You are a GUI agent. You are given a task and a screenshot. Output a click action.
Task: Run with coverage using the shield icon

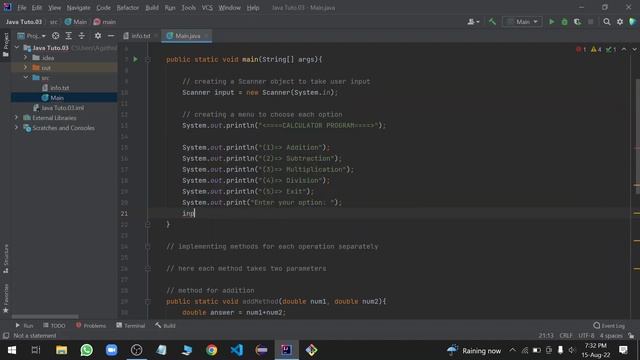point(577,22)
